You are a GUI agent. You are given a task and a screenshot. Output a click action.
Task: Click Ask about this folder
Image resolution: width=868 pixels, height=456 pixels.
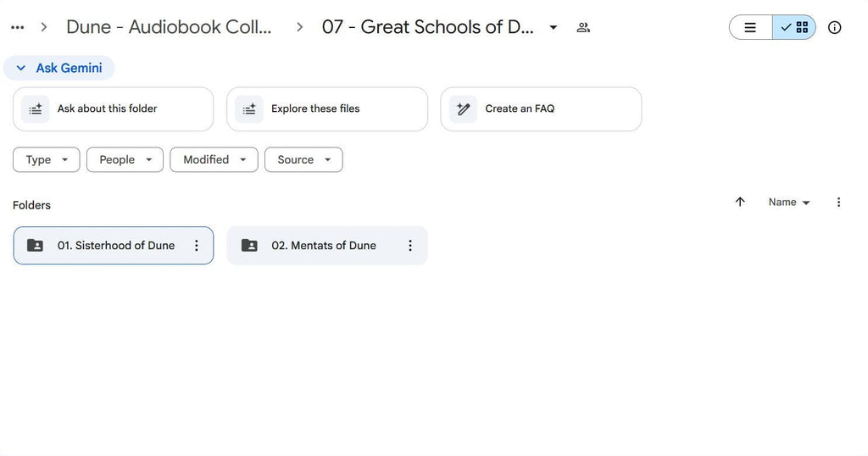point(113,109)
